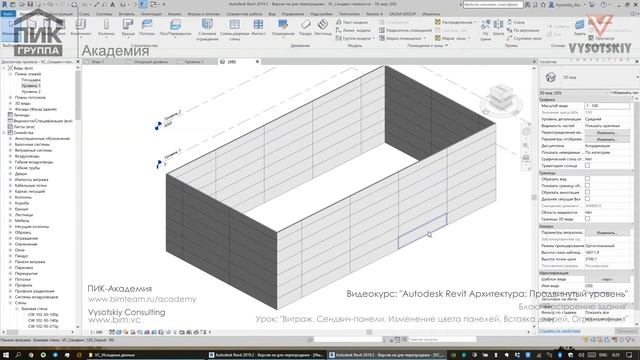Image resolution: width=640 pixels, height=360 pixels.
Task: Click the Room Separator (Разделитель помещений) tool
Action: [405, 30]
